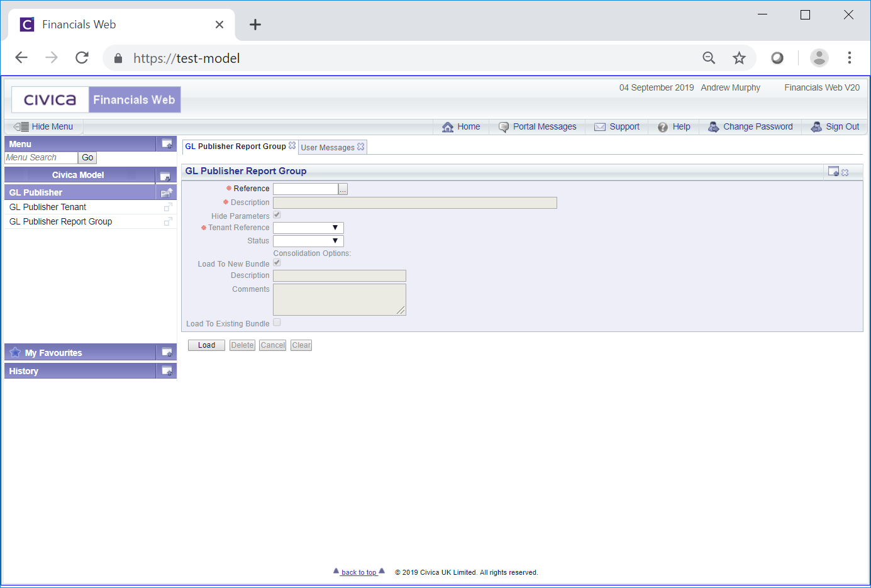The height and width of the screenshot is (588, 871).
Task: Click the Help question mark icon
Action: [x=663, y=127]
